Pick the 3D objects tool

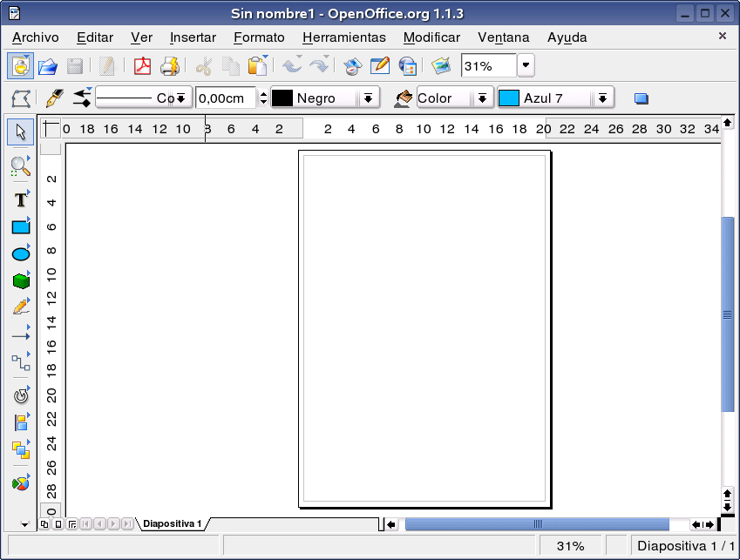(x=20, y=280)
